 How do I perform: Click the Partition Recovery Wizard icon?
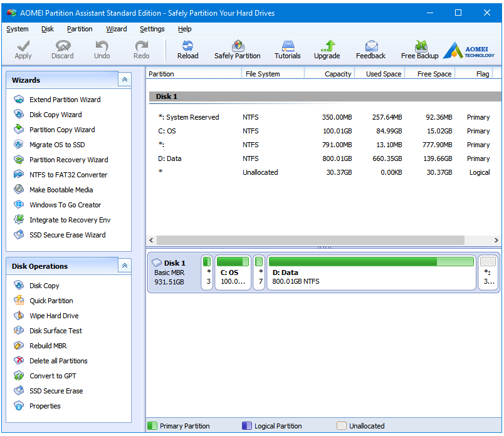click(19, 160)
